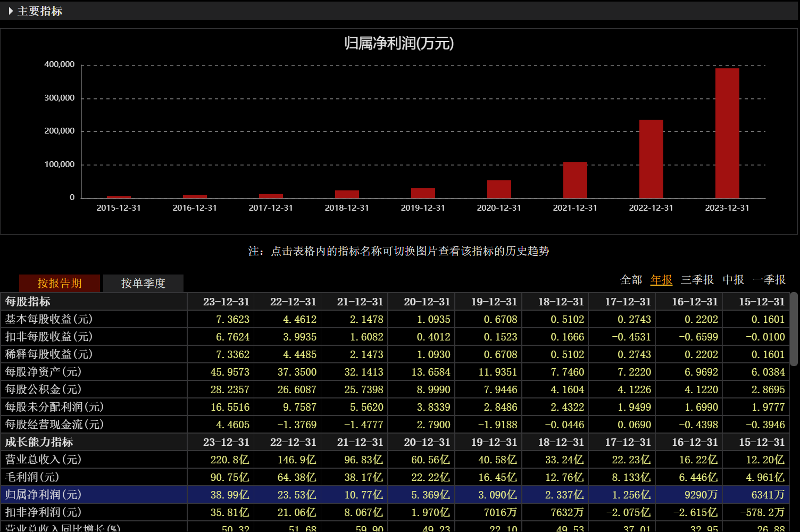Choose the 一季报 report filter
Viewport: 800px width, 532px height.
pos(769,280)
